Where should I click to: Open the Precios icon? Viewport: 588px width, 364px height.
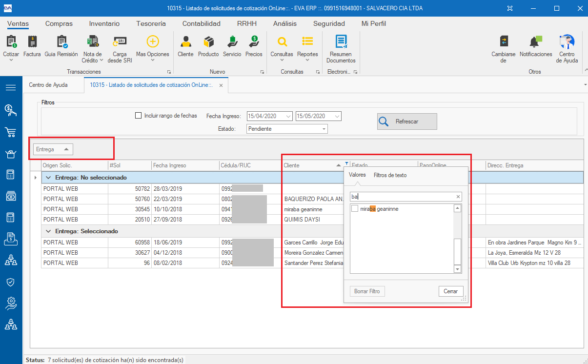pos(254,46)
